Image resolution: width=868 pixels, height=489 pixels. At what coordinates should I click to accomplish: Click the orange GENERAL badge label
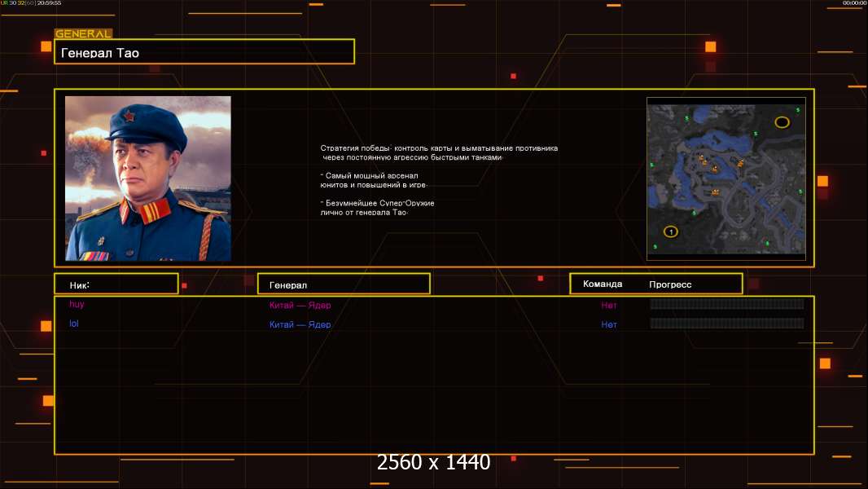click(84, 33)
